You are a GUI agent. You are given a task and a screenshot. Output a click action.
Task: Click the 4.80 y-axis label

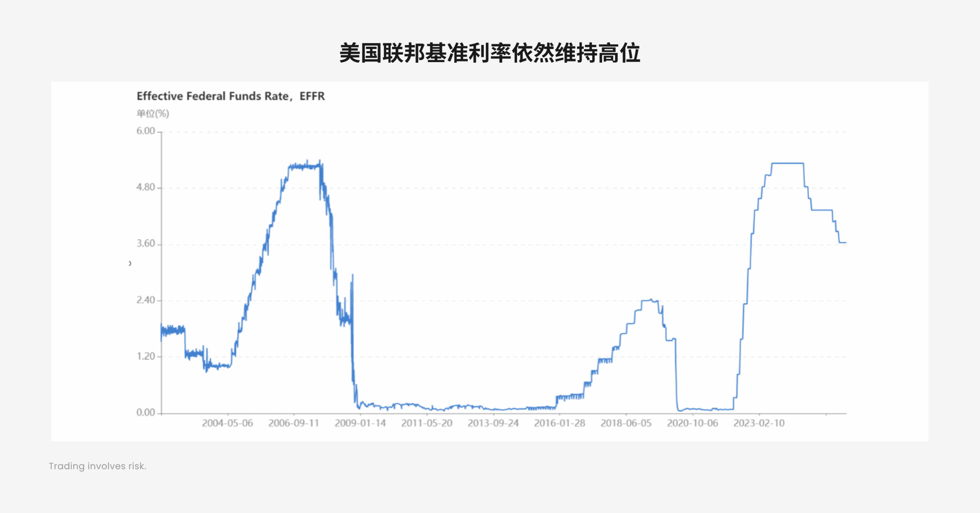coord(146,188)
